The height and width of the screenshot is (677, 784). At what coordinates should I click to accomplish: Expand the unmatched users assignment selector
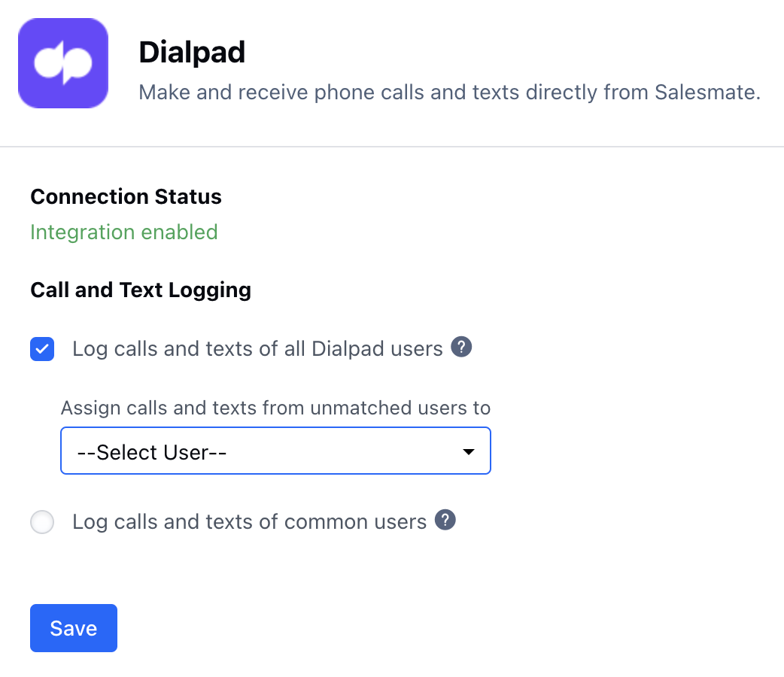pos(275,451)
